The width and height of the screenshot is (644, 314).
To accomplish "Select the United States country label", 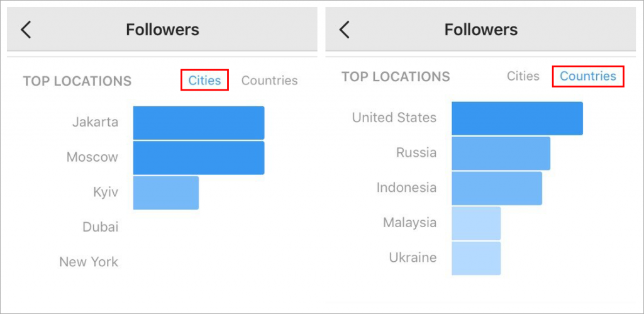I will 394,118.
